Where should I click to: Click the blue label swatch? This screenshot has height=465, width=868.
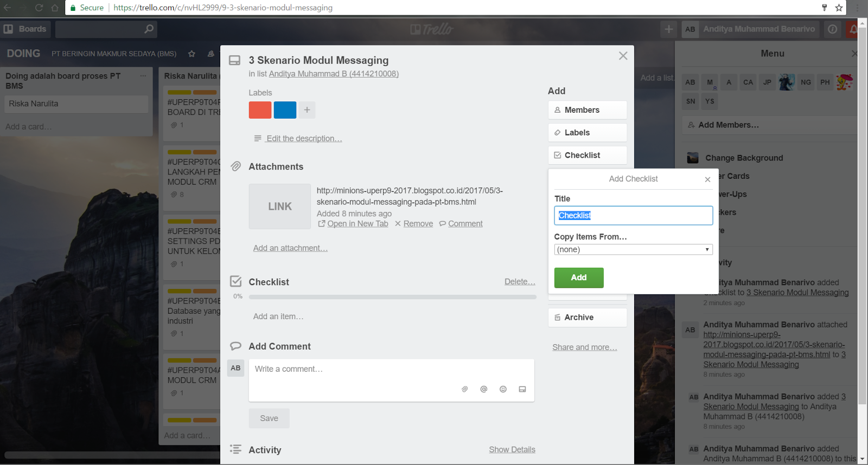coord(285,110)
